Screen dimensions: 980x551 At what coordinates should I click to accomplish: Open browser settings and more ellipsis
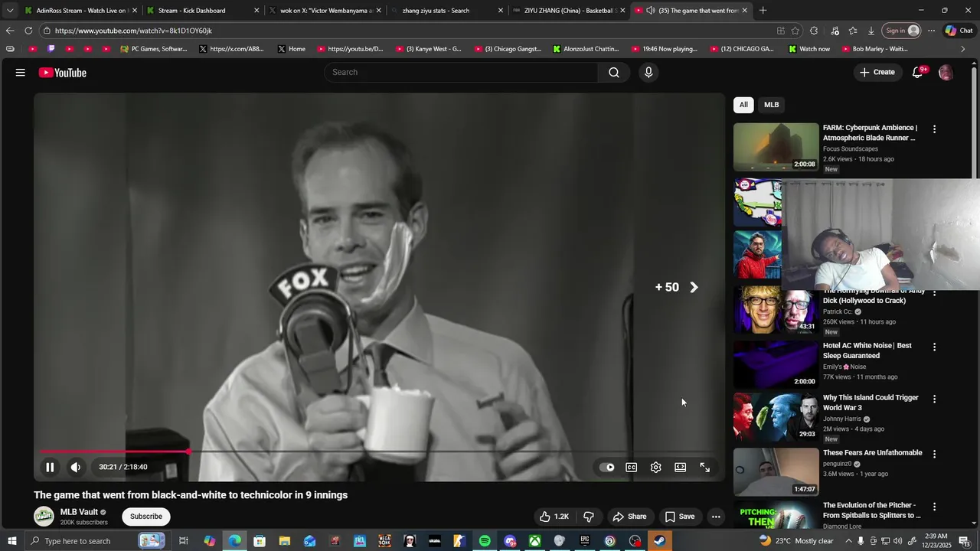931,31
